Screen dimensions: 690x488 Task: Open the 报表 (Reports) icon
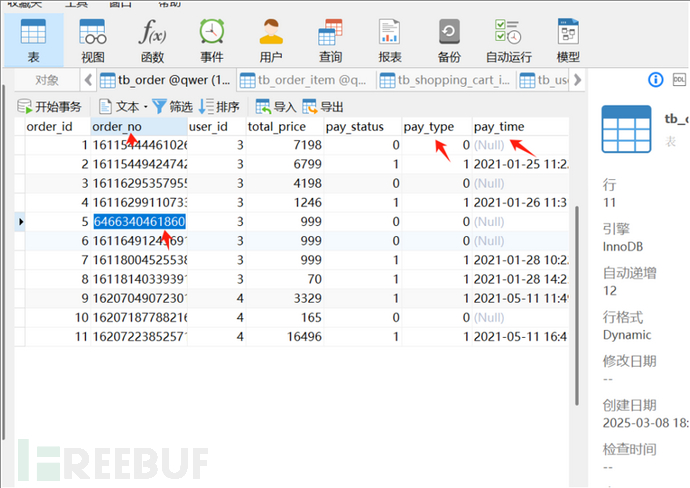390,41
